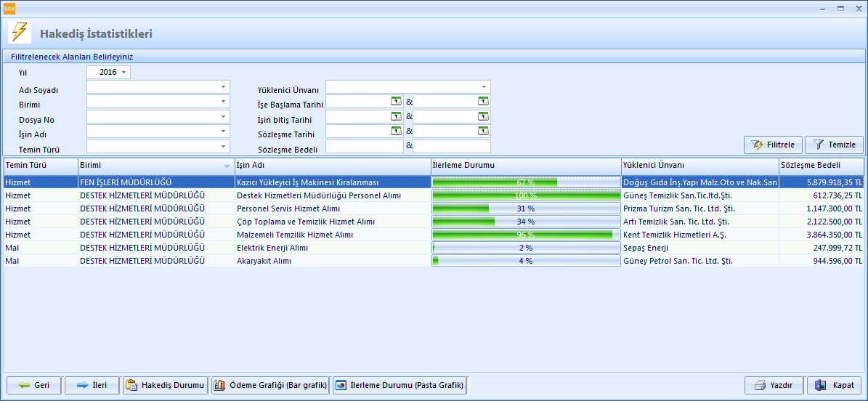Click the calendar icon for İşe Başlama Tarihi start
The image size is (868, 401).
pyautogui.click(x=396, y=102)
